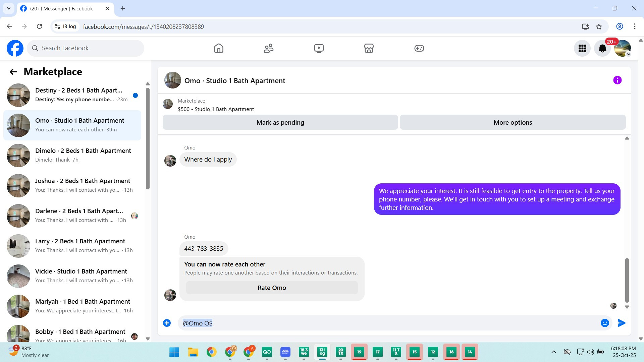
Task: Click the send message arrow icon
Action: click(622, 323)
